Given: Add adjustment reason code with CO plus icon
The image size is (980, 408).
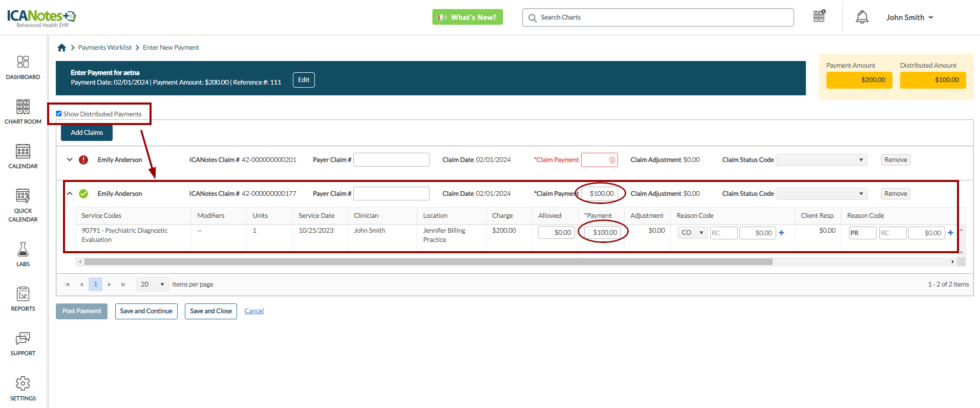Looking at the screenshot, I should [x=781, y=233].
